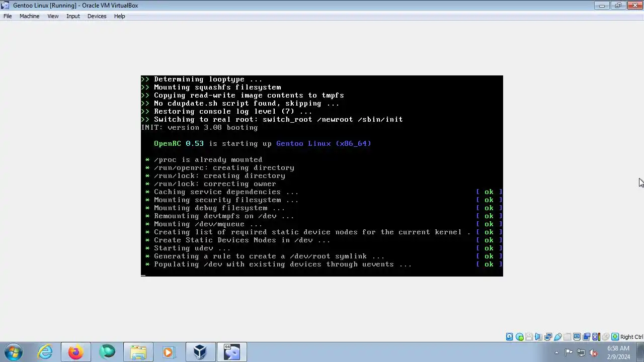
Task: Click the muted volume tray icon
Action: point(593,352)
